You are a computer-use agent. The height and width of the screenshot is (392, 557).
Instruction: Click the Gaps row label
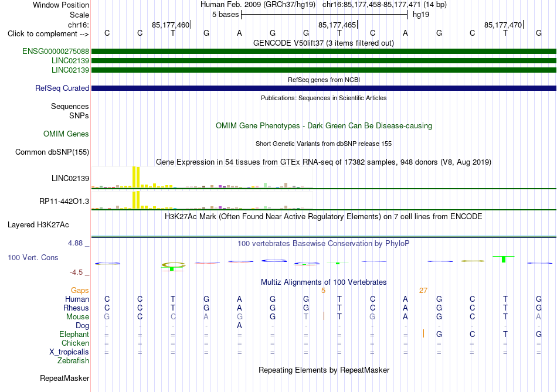click(80, 291)
